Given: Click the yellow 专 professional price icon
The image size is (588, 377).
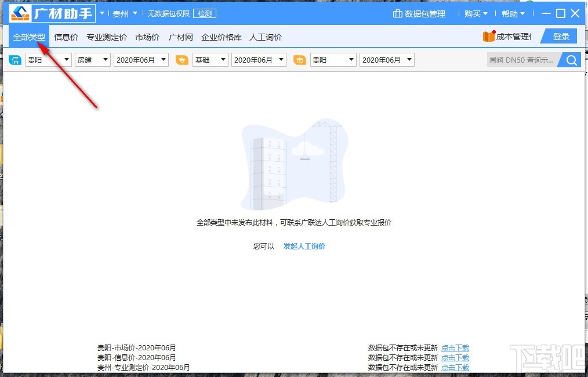Looking at the screenshot, I should [x=182, y=60].
